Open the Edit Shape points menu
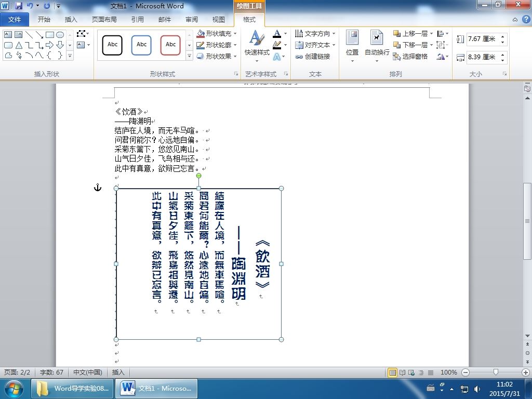 pyautogui.click(x=83, y=34)
